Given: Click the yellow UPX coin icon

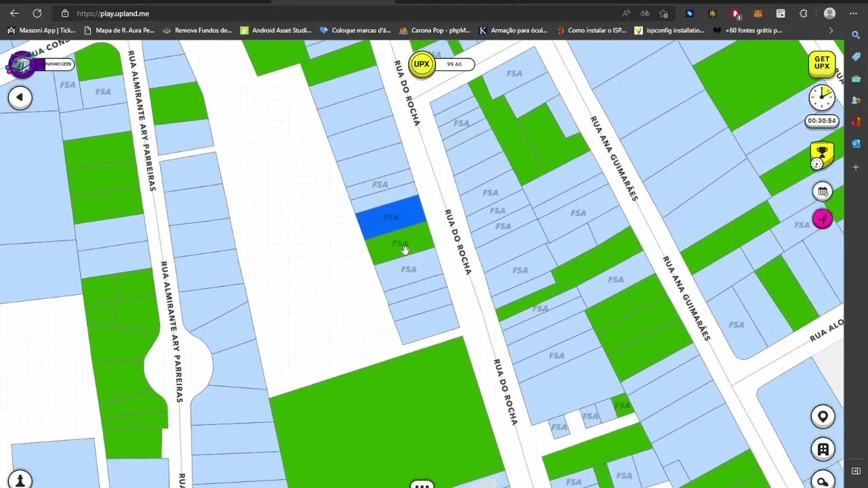Looking at the screenshot, I should [x=422, y=64].
